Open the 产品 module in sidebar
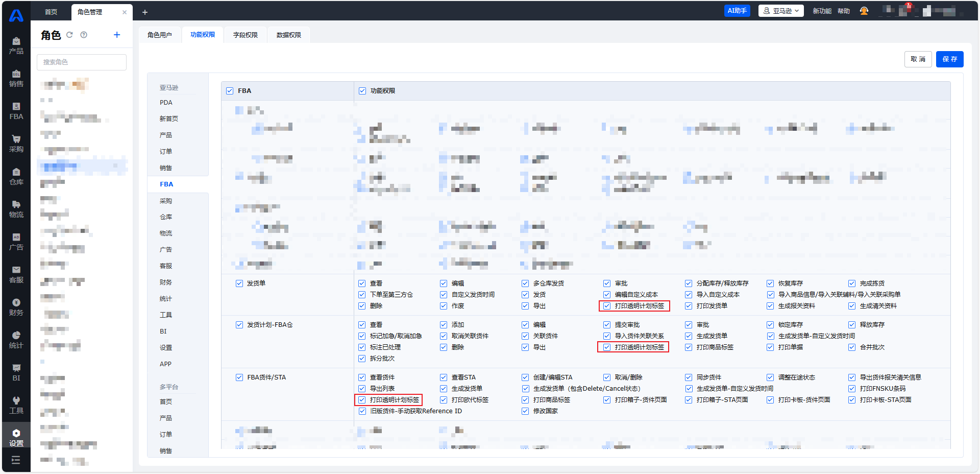Viewport: 980px width, 474px height. tap(16, 45)
